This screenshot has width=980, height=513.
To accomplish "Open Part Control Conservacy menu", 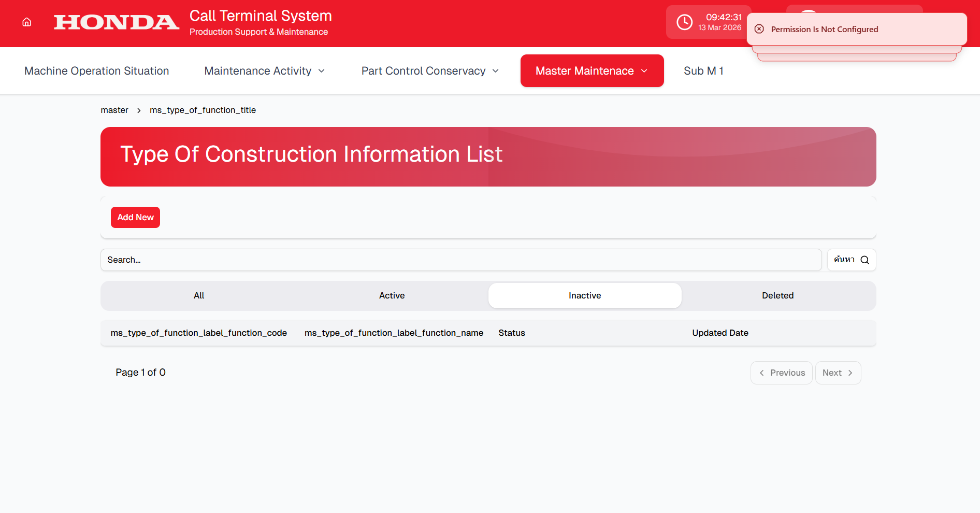I will (430, 71).
